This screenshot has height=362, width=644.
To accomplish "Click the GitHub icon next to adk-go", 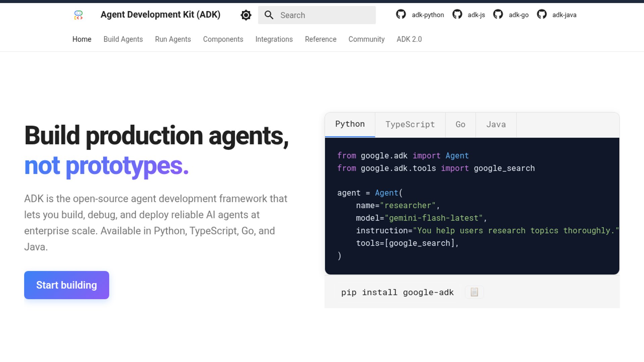I will coord(498,14).
